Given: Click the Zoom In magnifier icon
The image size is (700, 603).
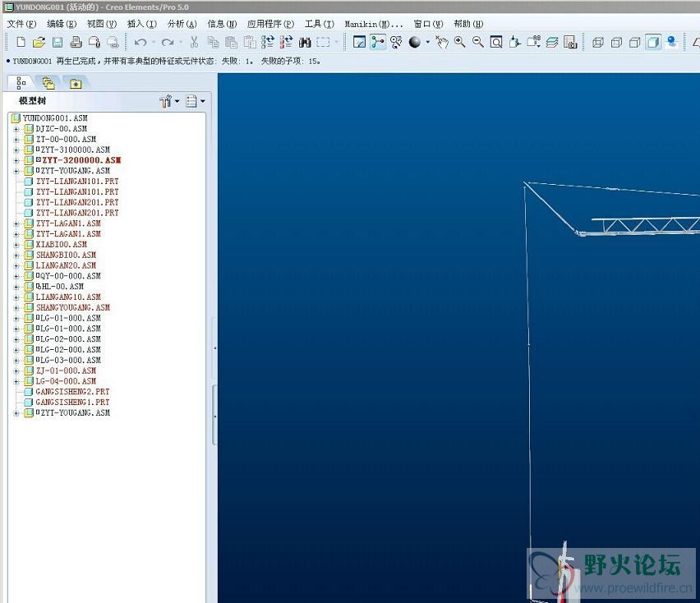Looking at the screenshot, I should tap(460, 42).
